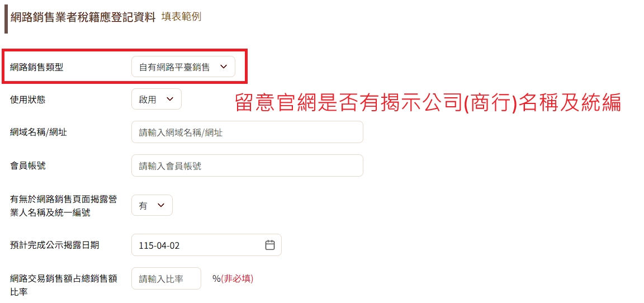Click the 預計完成公示揭露日期 label
This screenshot has width=644, height=303.
[55, 245]
